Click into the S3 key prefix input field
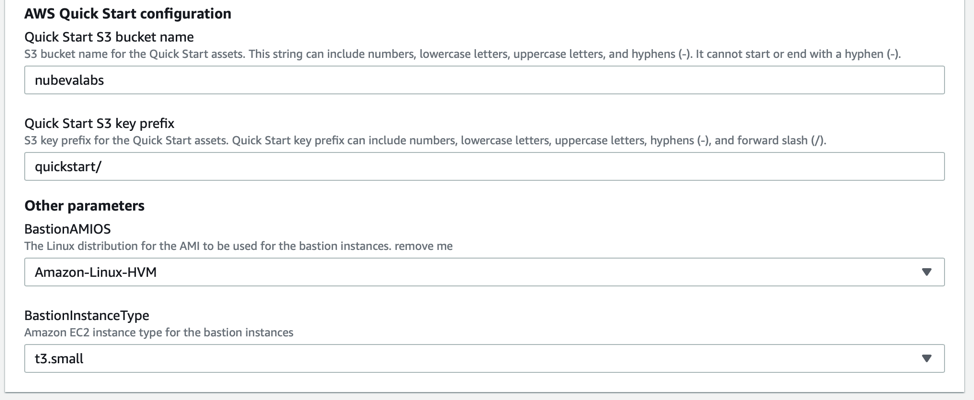Image resolution: width=974 pixels, height=400 pixels. [x=485, y=166]
